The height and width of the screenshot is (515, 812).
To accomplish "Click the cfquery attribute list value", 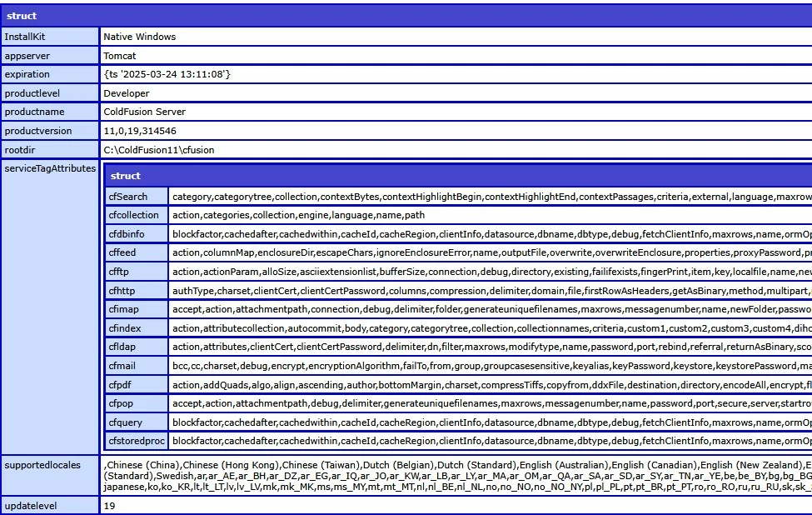I will (491, 422).
